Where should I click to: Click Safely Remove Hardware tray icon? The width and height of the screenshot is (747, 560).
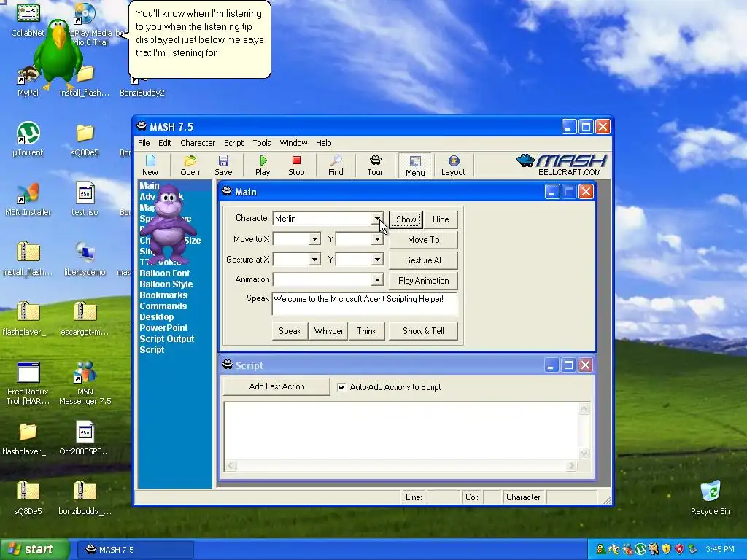[692, 550]
